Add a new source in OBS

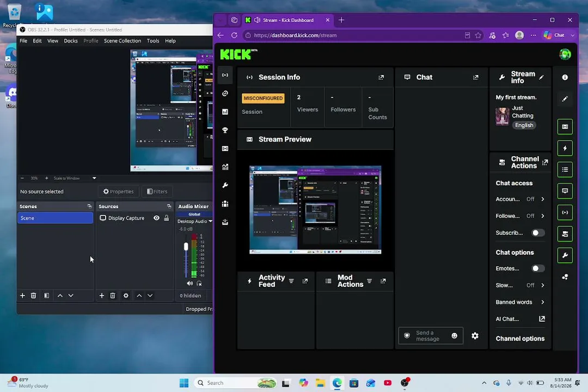102,296
